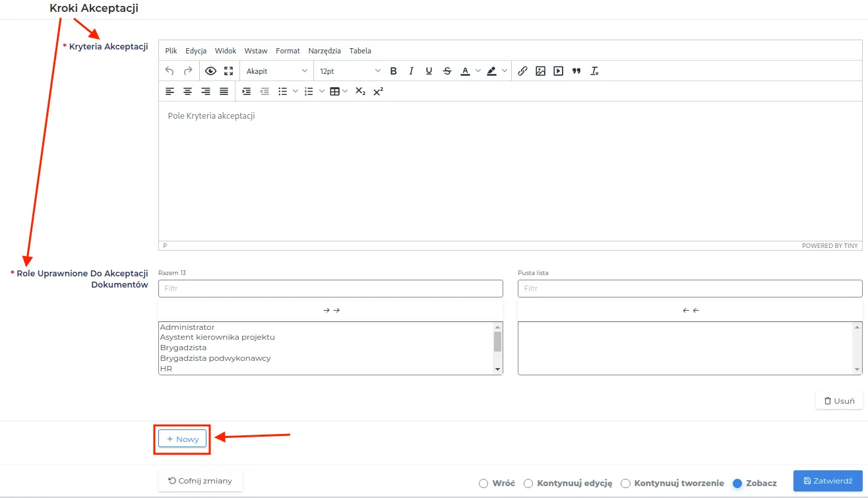868x498 pixels.
Task: Select the HR role
Action: click(326, 369)
